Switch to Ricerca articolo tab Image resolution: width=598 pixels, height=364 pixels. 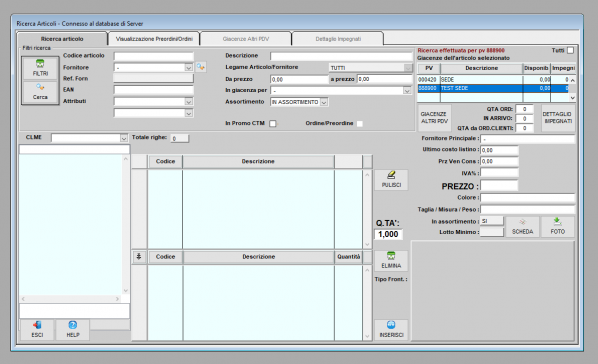pyautogui.click(x=62, y=39)
